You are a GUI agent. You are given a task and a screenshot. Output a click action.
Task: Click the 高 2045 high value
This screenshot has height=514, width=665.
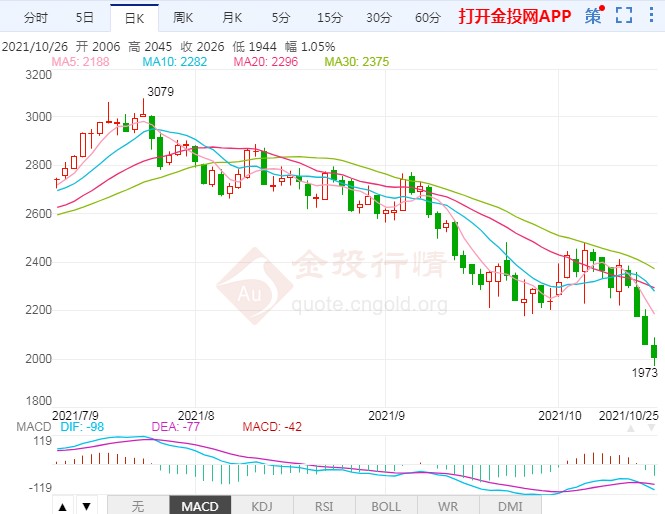(x=150, y=47)
